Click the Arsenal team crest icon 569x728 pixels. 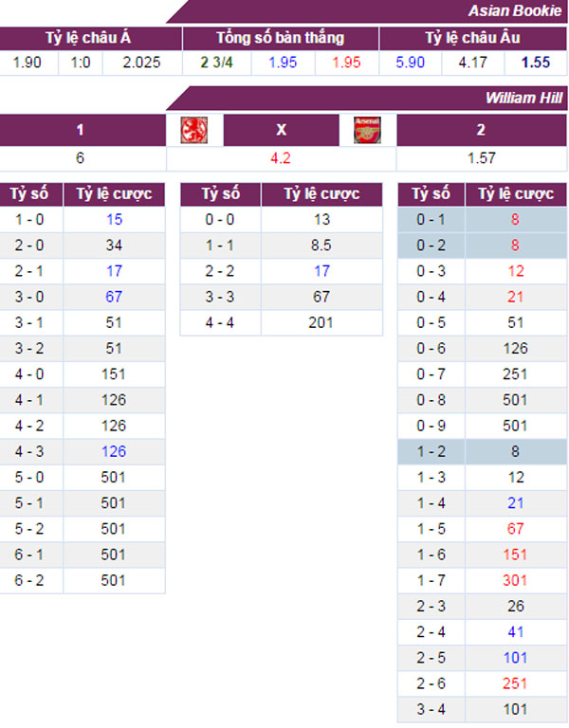point(367,130)
